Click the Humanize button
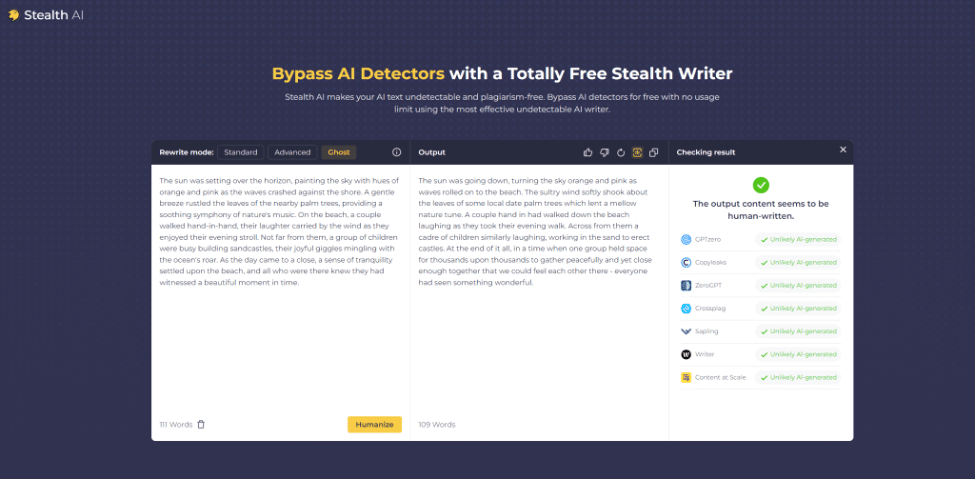Screen dimensions: 977x479 tap(374, 424)
